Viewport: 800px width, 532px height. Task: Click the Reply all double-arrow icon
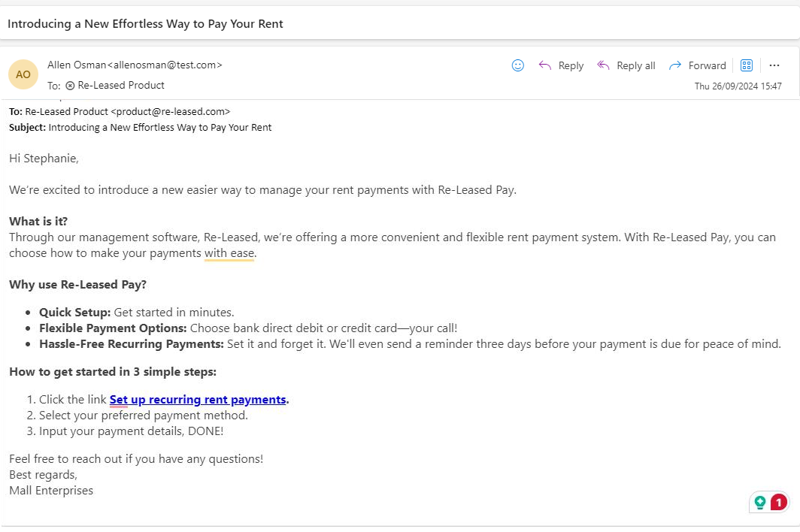click(603, 65)
